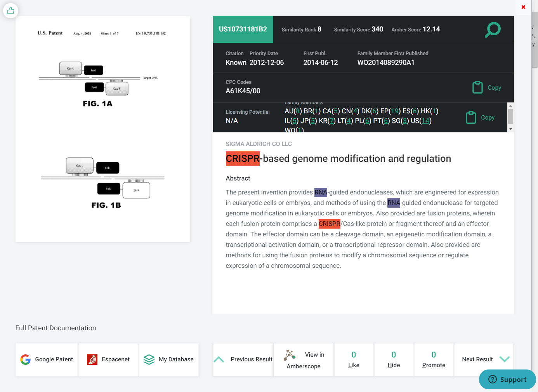Click clipboard icon beside Family Members list
Screen dimensions: 538x392
(x=471, y=117)
